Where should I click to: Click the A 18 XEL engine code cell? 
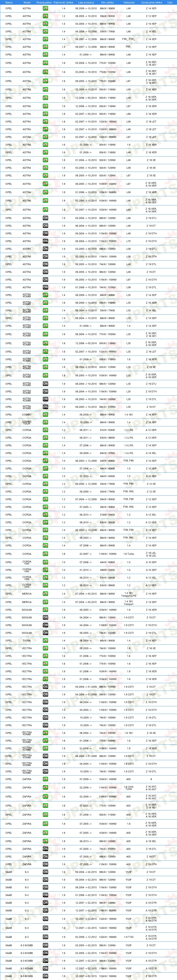(x=151, y=841)
